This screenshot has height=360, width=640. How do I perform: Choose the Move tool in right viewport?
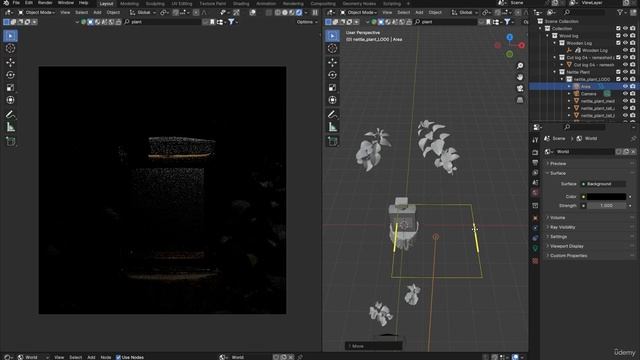click(332, 62)
